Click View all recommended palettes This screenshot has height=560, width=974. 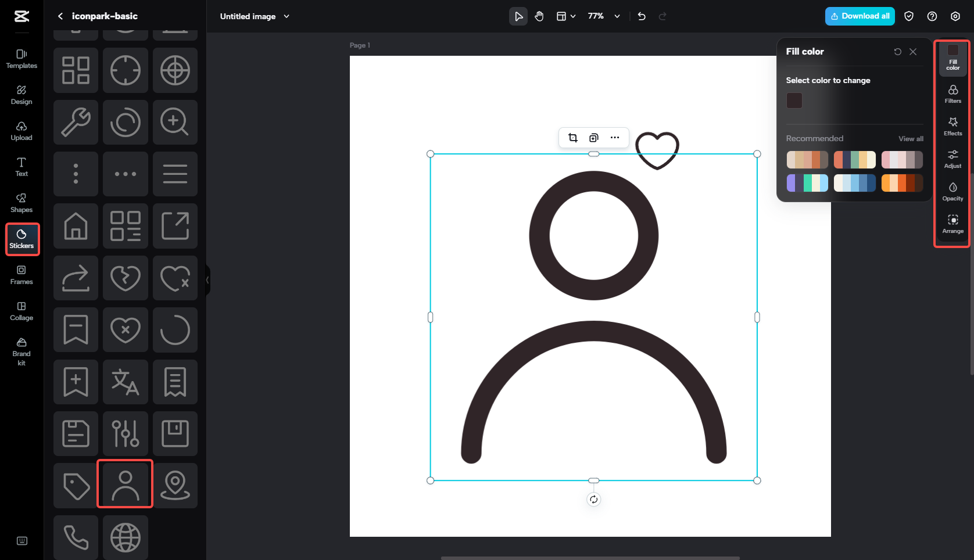(911, 138)
